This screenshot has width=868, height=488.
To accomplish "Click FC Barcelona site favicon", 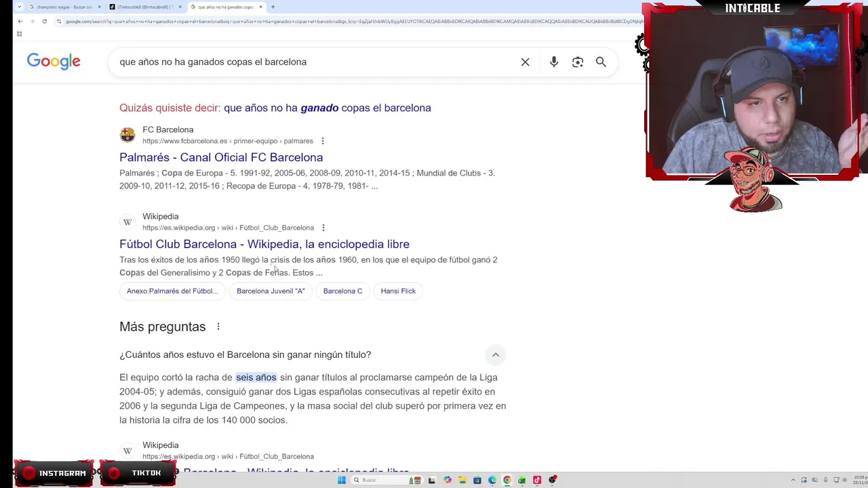I will coord(127,135).
